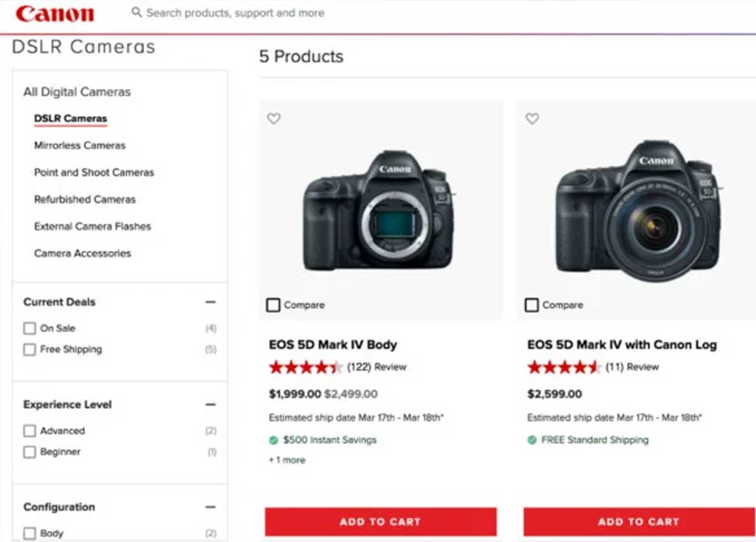This screenshot has height=542, width=756.
Task: Click green FREE Standard Shipping checkmark icon
Action: (532, 440)
